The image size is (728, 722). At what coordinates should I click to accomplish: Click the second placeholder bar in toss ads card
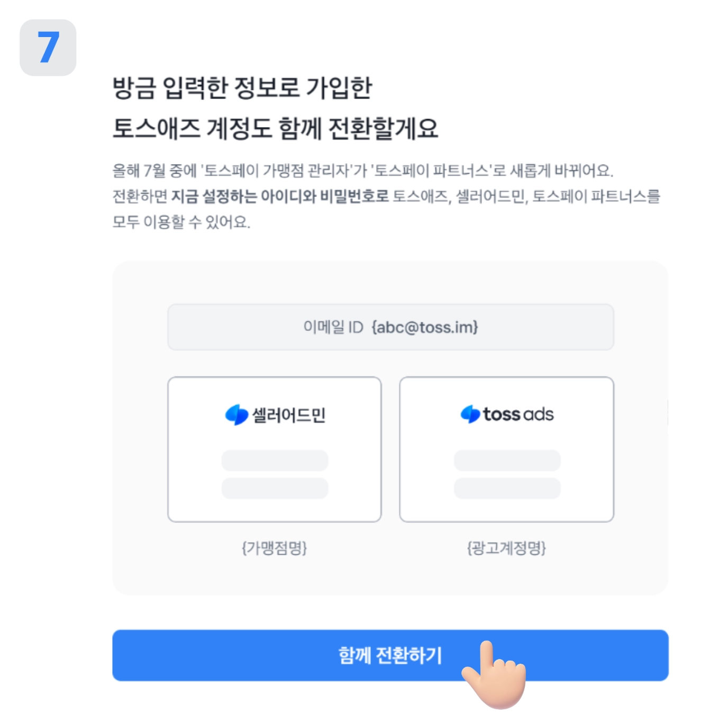pyautogui.click(x=507, y=488)
